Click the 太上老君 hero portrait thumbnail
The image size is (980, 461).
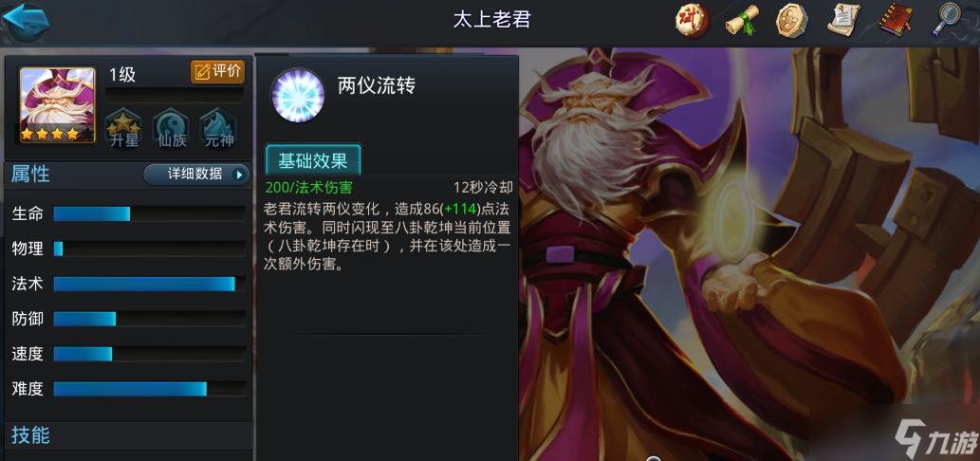58,105
